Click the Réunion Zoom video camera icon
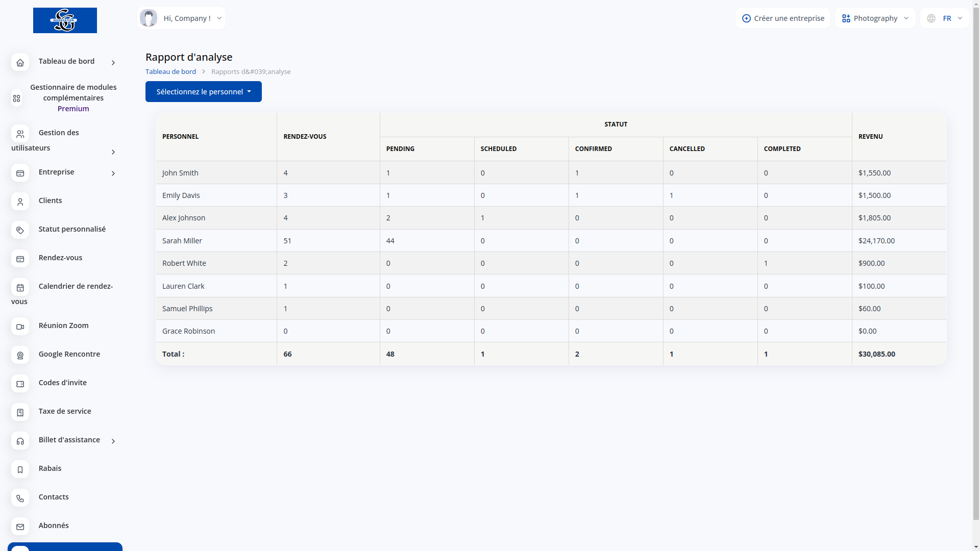980x551 pixels. click(20, 327)
